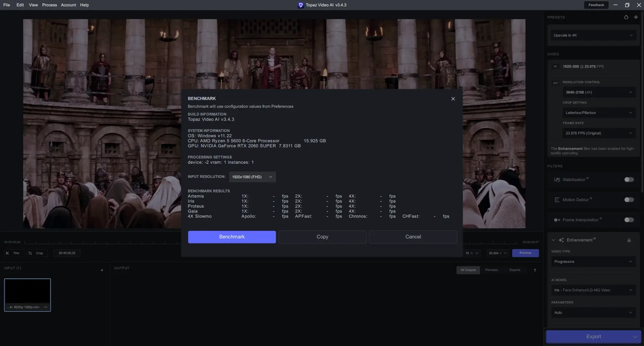The height and width of the screenshot is (346, 644).
Task: Collapse the Enhancement filter section
Action: click(553, 240)
